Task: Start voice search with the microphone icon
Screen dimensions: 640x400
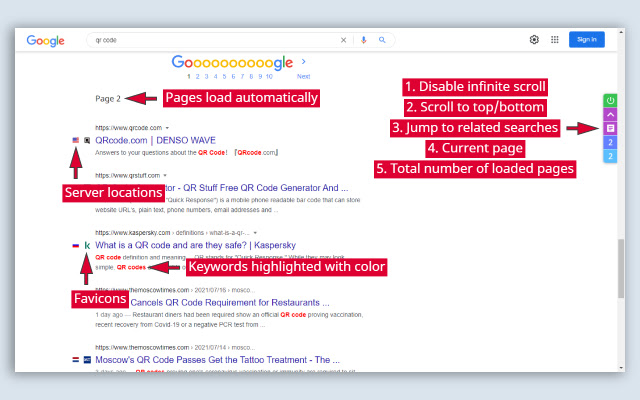Action: [x=363, y=40]
